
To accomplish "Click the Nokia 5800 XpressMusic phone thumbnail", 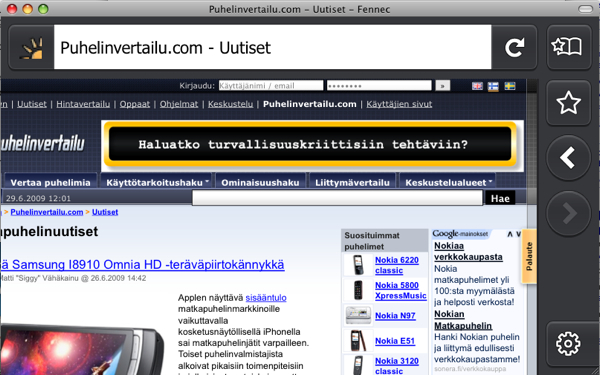I will coord(358,290).
